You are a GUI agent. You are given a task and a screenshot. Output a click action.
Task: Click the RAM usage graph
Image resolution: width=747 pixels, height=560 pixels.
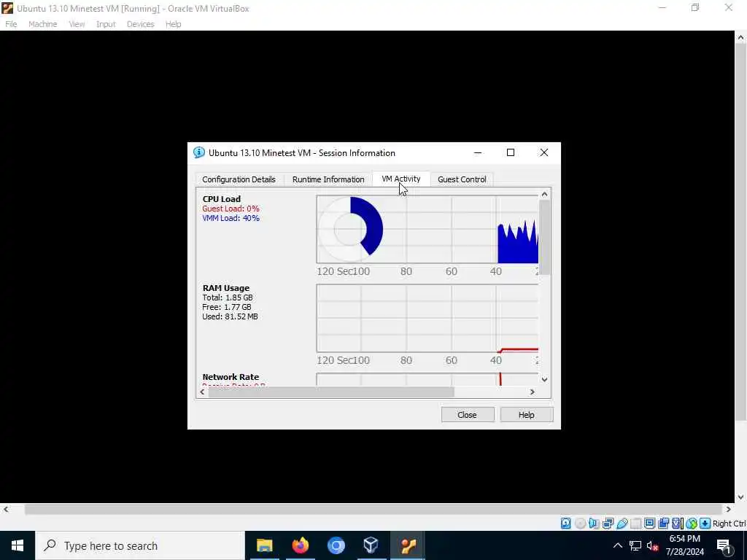(427, 319)
